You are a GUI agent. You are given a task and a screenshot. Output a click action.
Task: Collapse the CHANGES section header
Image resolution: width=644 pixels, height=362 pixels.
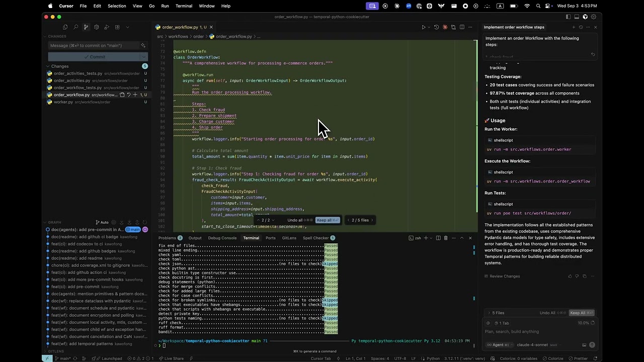(56, 36)
